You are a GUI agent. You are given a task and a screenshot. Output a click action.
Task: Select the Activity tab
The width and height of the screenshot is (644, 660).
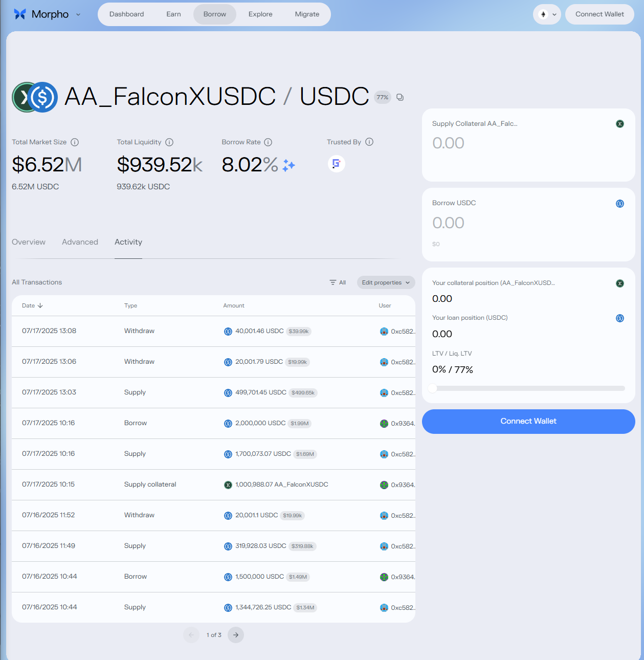[x=128, y=242]
